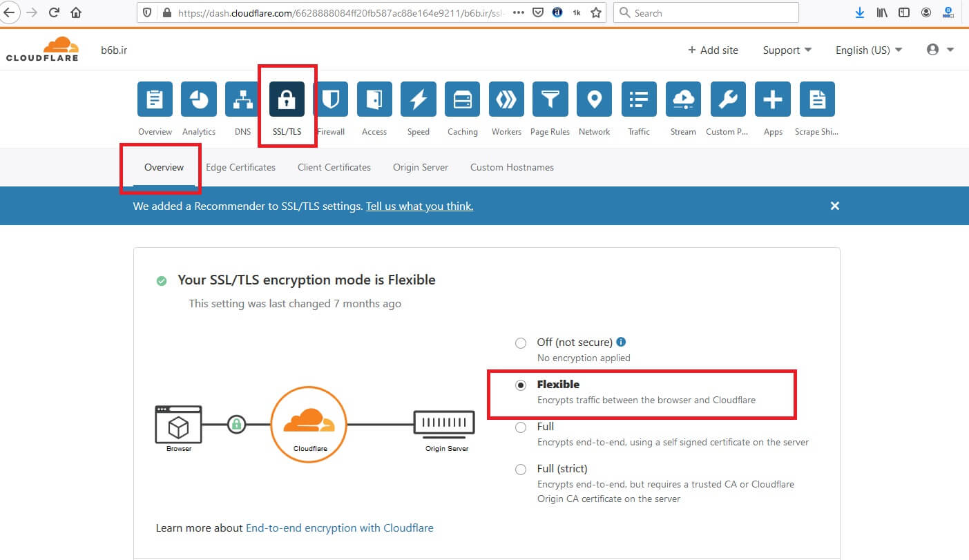Open the Page Rules funnel icon
The image size is (969, 560).
click(x=550, y=99)
